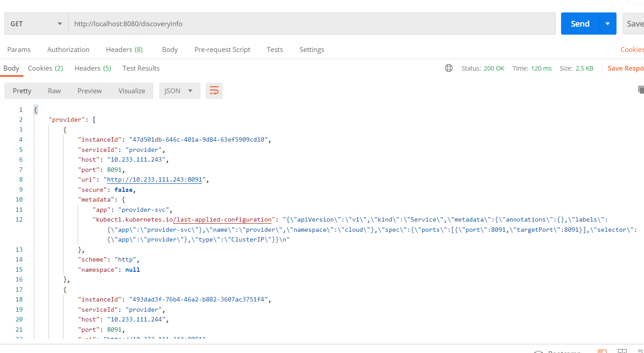Collapse the root JSON object on line 1

pyautogui.click(x=36, y=110)
